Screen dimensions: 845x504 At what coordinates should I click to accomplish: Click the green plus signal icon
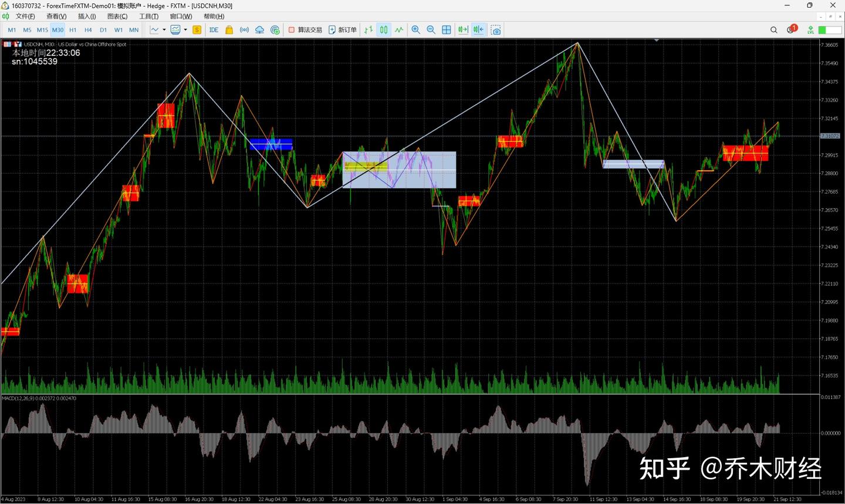(275, 30)
